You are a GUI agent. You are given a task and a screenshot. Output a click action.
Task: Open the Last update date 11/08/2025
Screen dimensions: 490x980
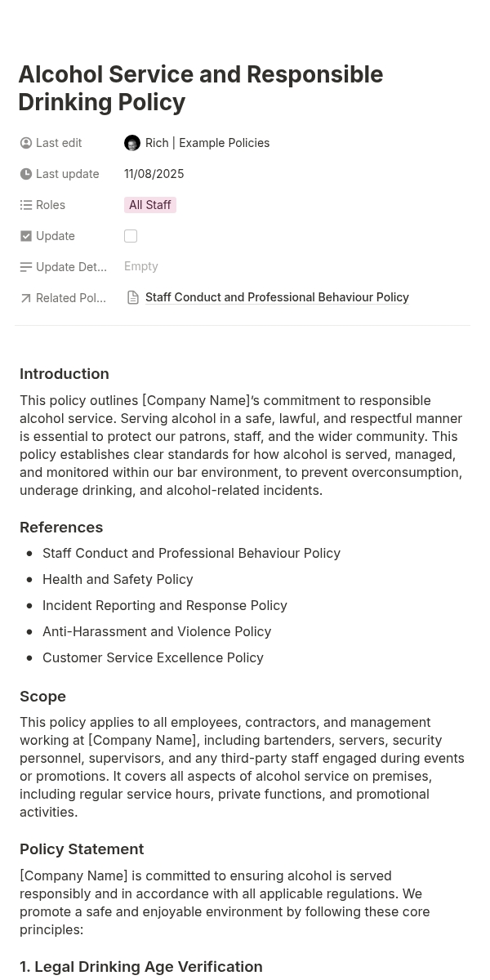(x=154, y=174)
